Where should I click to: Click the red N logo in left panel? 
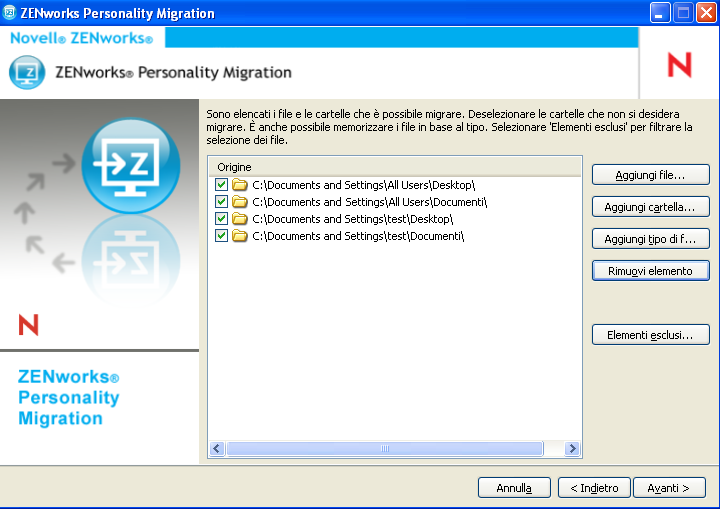(28, 325)
